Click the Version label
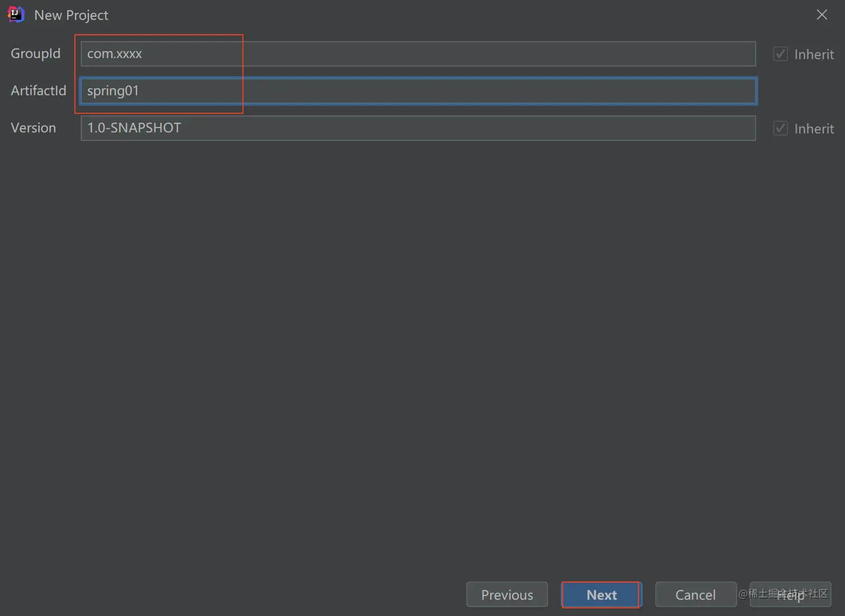The height and width of the screenshot is (616, 845). [34, 128]
